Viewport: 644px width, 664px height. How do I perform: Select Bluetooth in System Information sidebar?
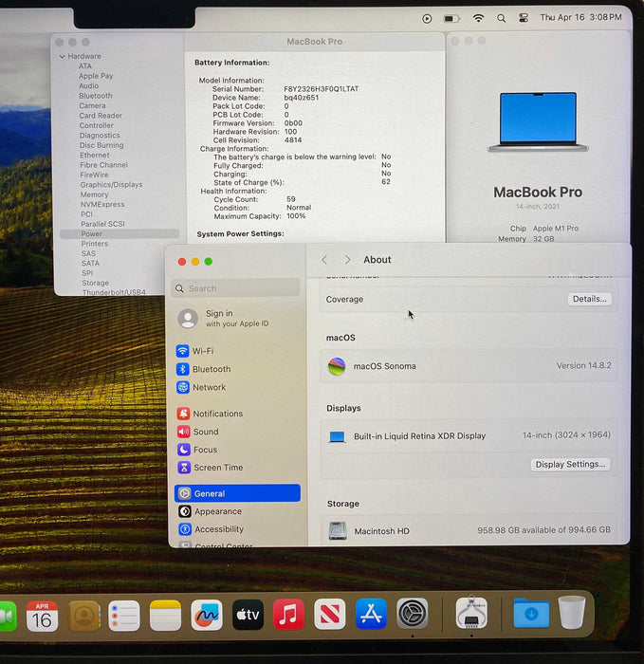tap(96, 96)
